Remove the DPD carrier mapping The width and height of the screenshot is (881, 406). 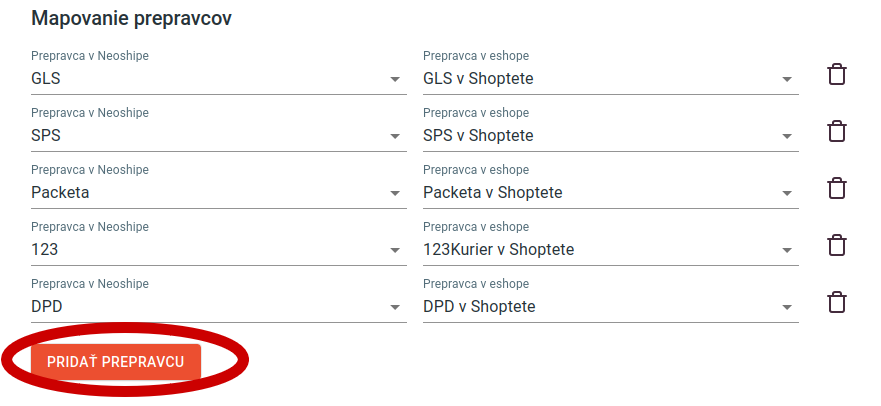(x=837, y=302)
